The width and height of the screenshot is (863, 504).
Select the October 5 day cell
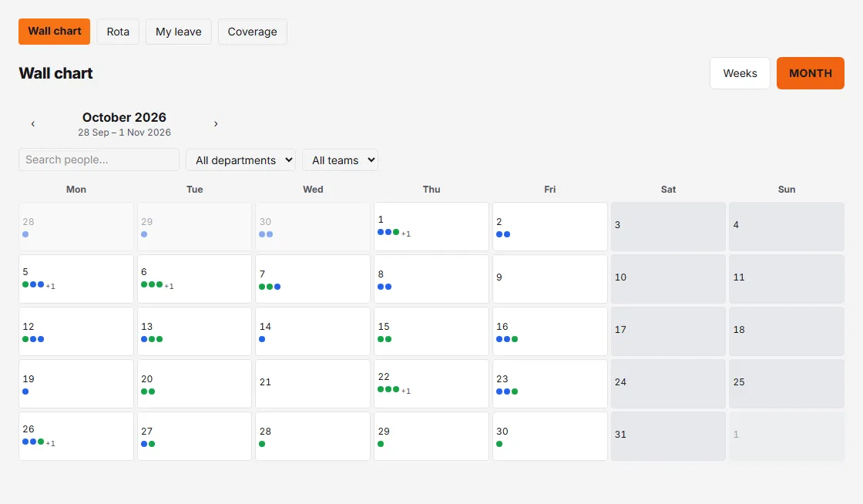point(76,279)
